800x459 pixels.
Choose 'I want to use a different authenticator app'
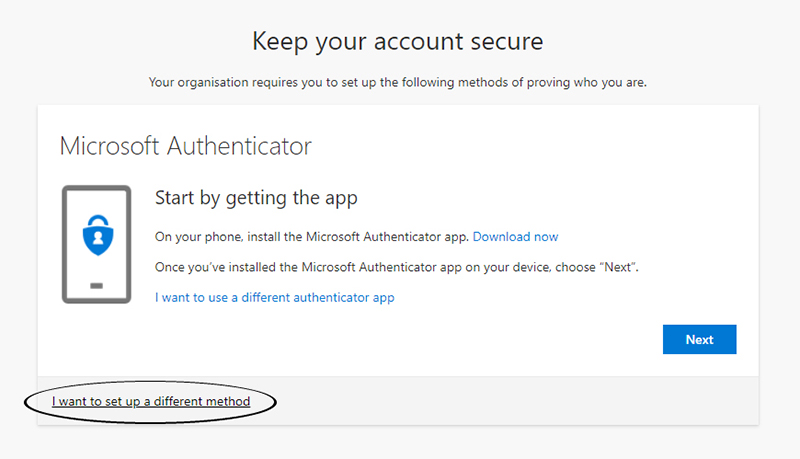[x=274, y=297]
